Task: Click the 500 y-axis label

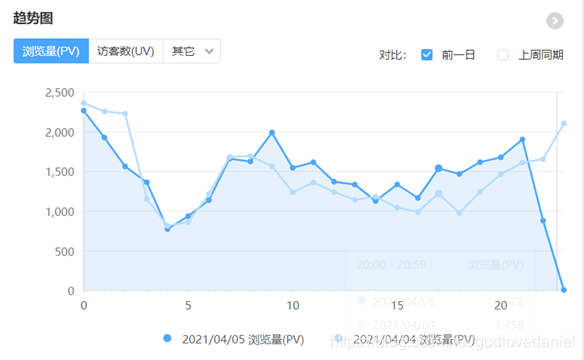Action: click(64, 251)
